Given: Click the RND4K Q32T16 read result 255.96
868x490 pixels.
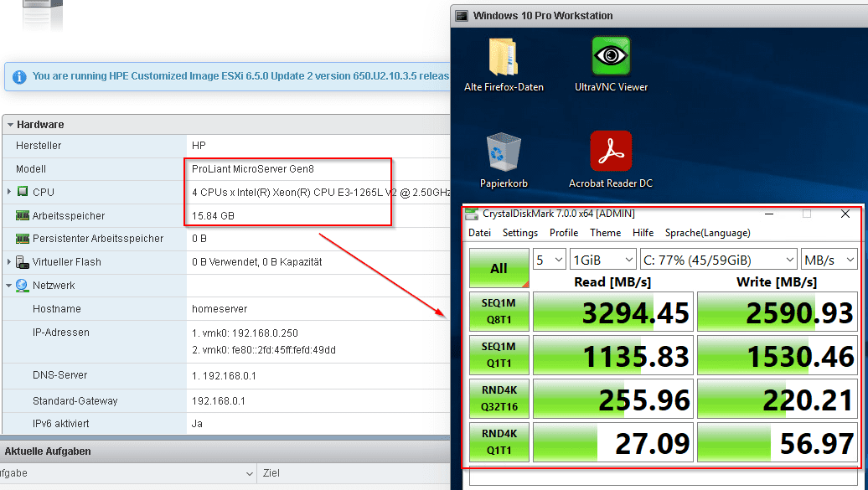Looking at the screenshot, I should coord(612,399).
